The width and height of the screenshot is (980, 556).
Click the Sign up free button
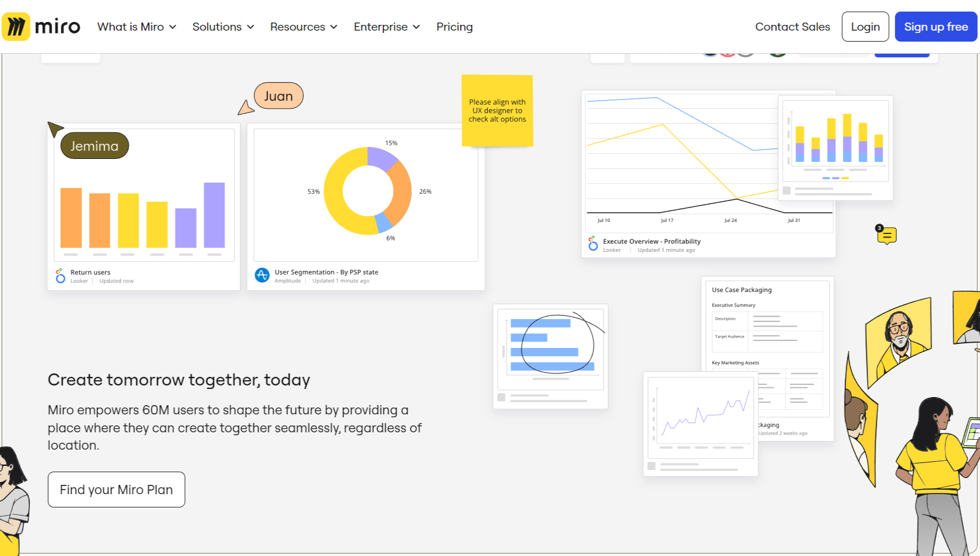coord(935,27)
